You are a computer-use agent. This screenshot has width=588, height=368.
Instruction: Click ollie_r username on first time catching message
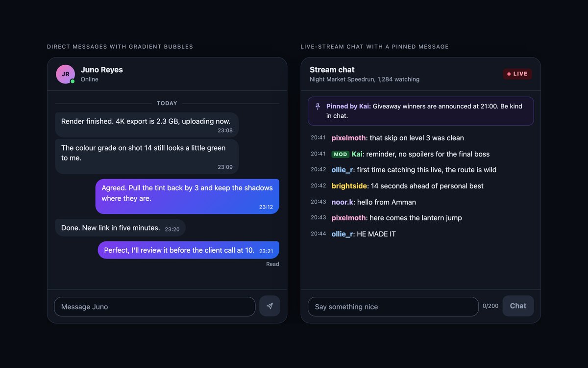(343, 170)
